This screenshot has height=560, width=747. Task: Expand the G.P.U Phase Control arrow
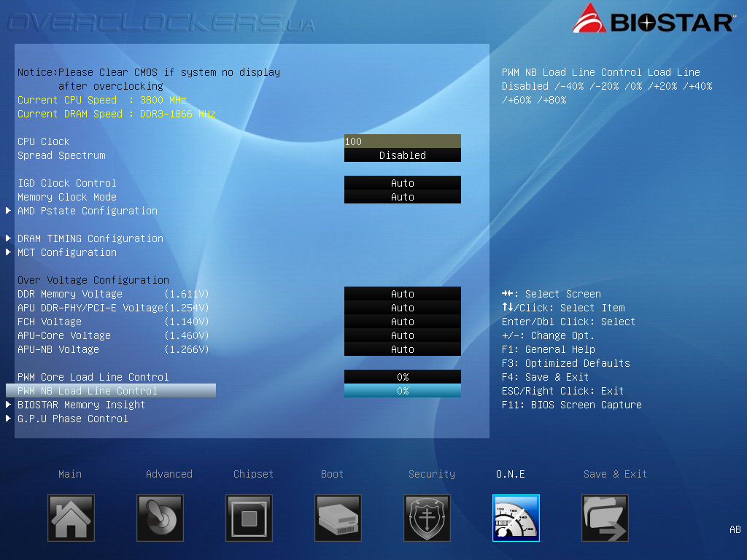coord(8,418)
